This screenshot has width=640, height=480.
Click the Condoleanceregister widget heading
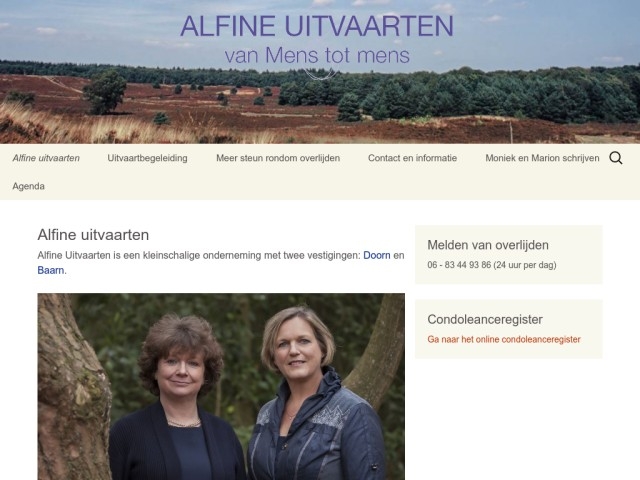(485, 319)
